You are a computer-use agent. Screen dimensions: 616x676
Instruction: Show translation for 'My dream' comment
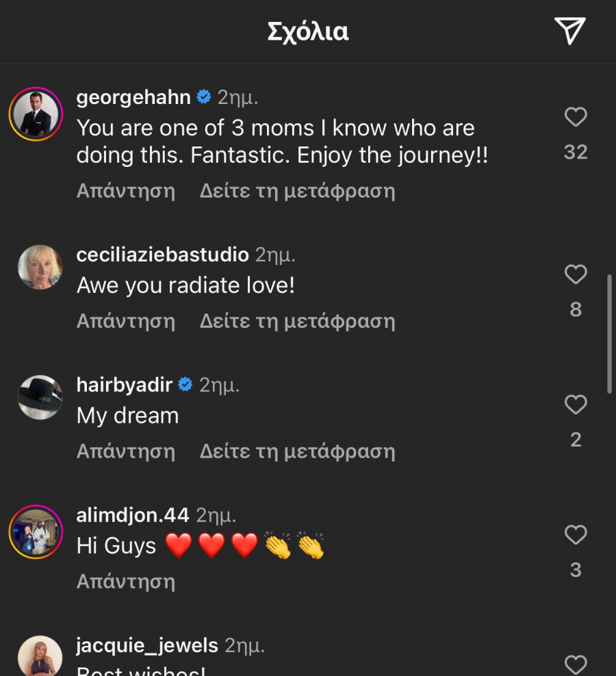coord(297,451)
